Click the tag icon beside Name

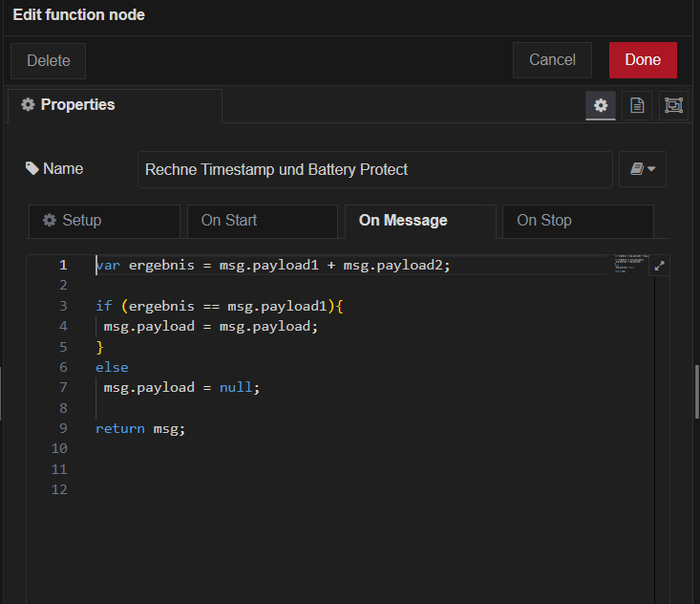point(32,168)
